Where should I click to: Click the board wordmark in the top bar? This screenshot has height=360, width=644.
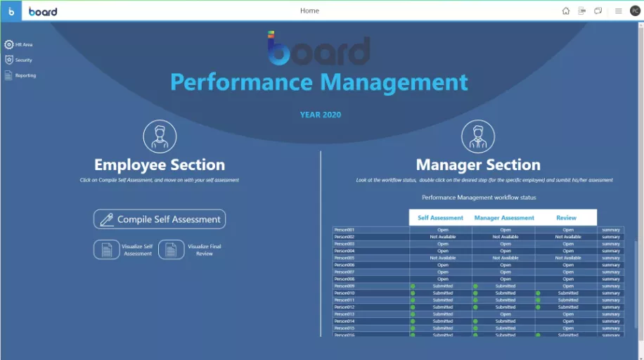coord(43,11)
